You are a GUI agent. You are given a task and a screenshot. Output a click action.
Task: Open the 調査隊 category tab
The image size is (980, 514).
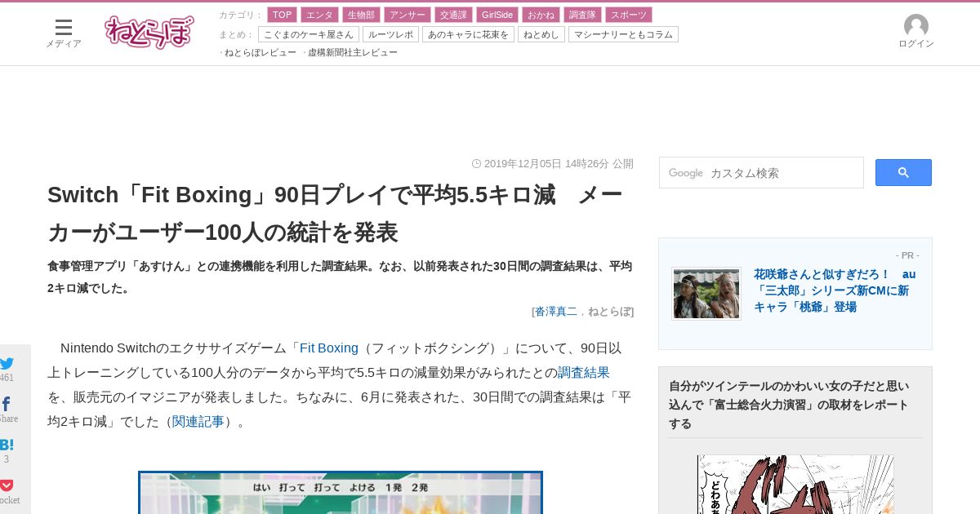(582, 15)
